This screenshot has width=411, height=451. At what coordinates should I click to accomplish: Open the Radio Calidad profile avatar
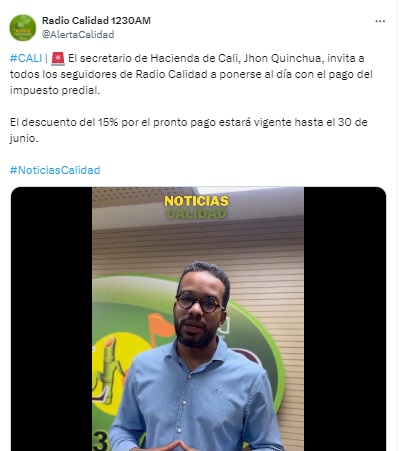point(23,28)
